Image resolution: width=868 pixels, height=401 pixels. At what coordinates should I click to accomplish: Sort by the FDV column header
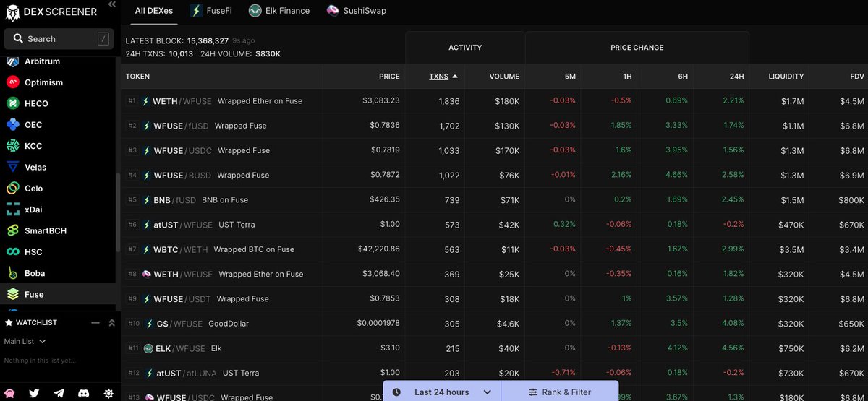(857, 76)
